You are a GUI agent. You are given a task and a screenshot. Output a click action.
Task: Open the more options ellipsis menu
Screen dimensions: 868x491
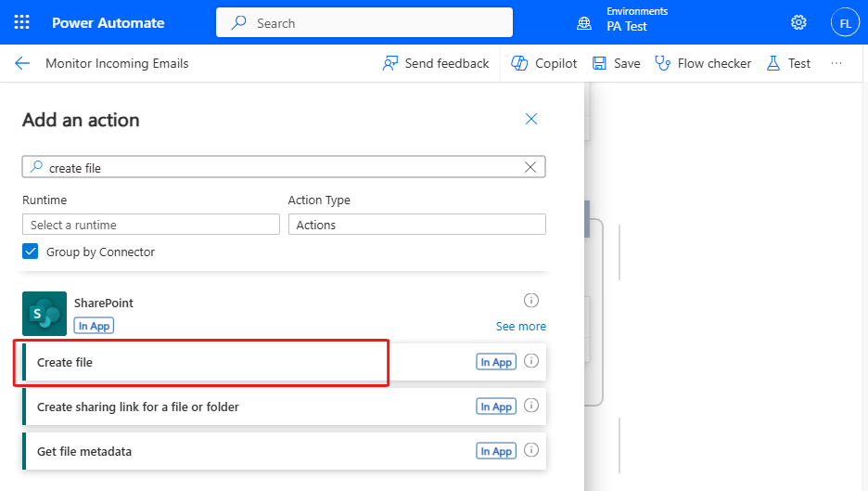(x=836, y=64)
